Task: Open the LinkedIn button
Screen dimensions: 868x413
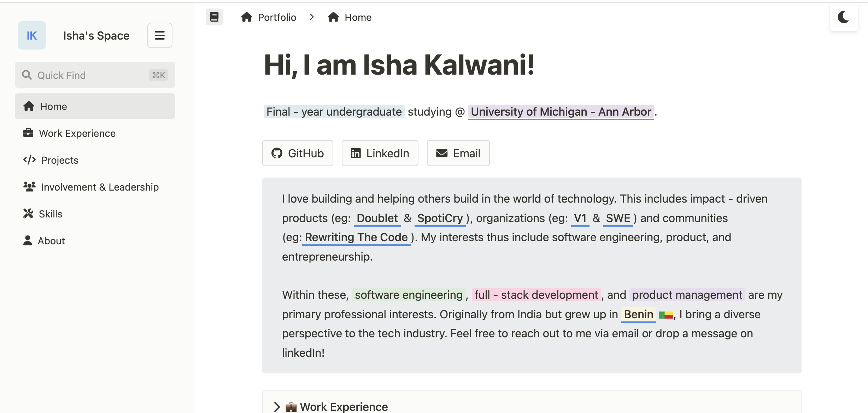Action: click(x=380, y=153)
